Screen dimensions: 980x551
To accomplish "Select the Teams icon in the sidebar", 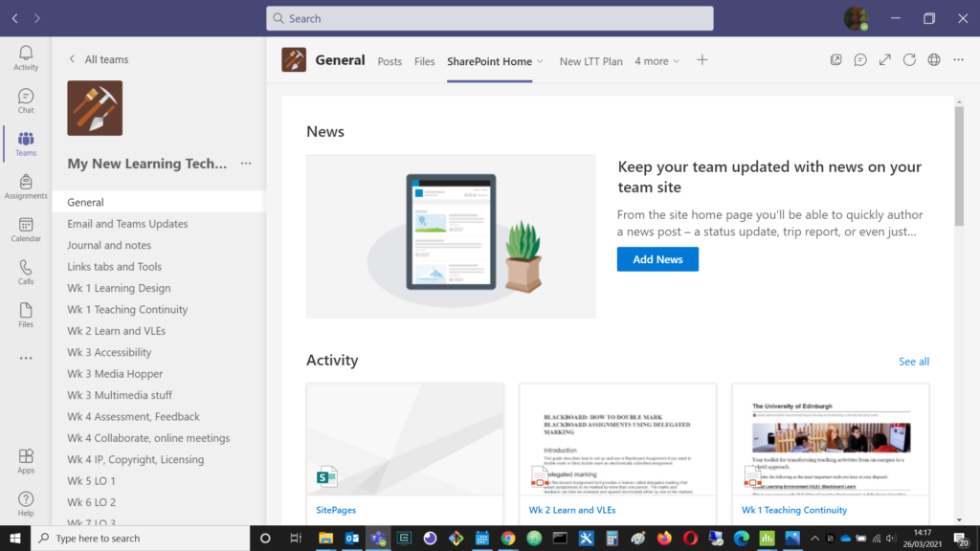I will [x=26, y=143].
